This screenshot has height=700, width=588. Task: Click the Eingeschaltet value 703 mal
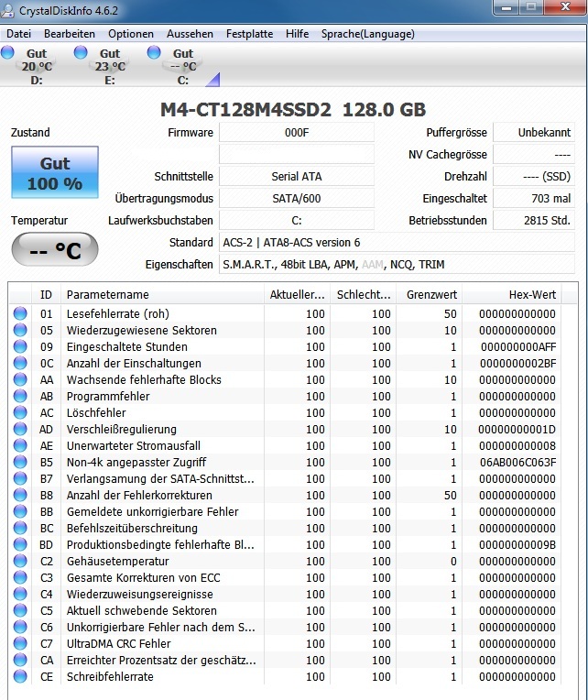coord(534,198)
